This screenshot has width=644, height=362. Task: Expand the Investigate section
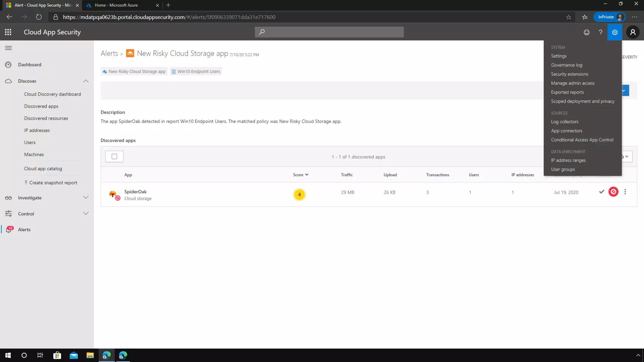point(86,198)
